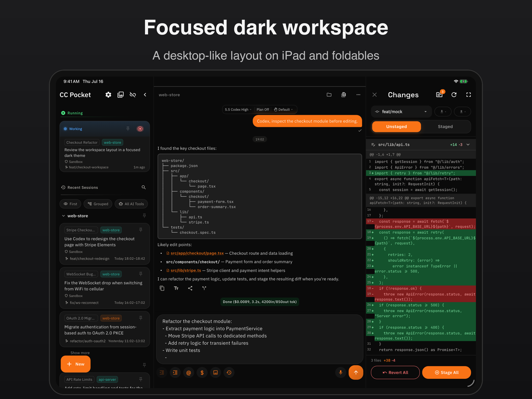Collapse the sidebar with back chevron
The height and width of the screenshot is (399, 532).
(x=145, y=95)
